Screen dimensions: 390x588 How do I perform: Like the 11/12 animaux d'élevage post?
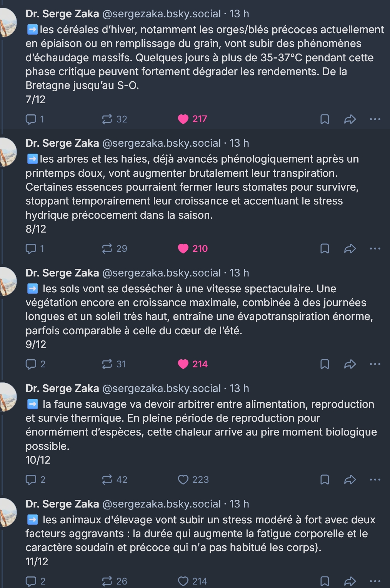tap(192, 581)
